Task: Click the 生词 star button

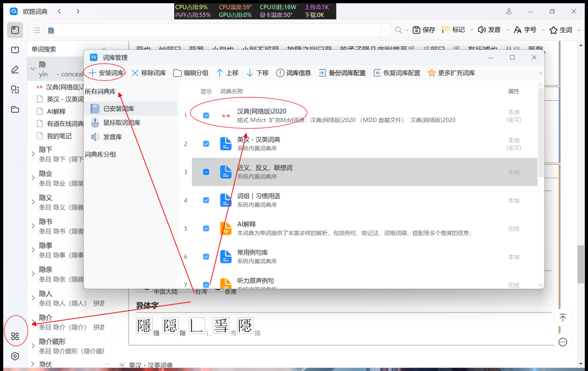Action: click(x=561, y=30)
